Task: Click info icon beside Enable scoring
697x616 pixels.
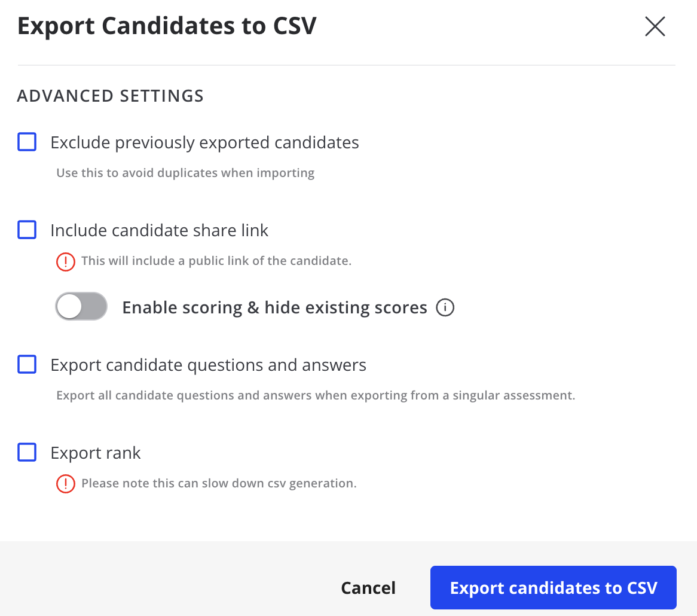Action: coord(445,307)
